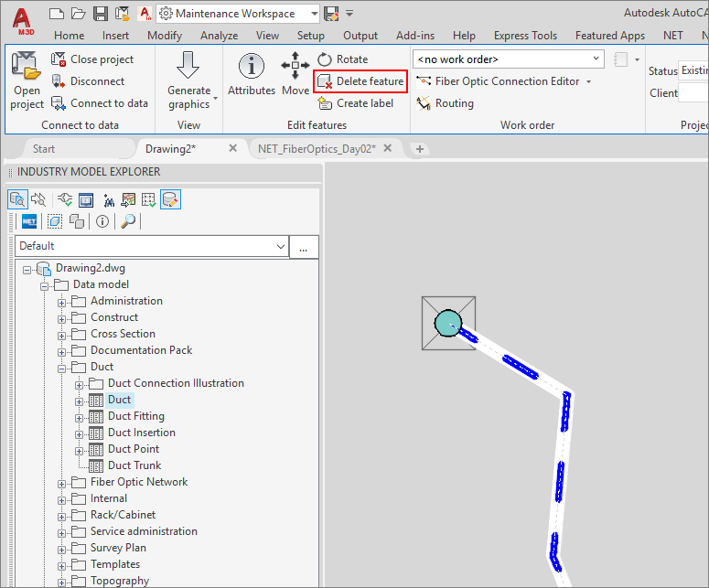
Task: Click into the Client input field
Action: [693, 93]
